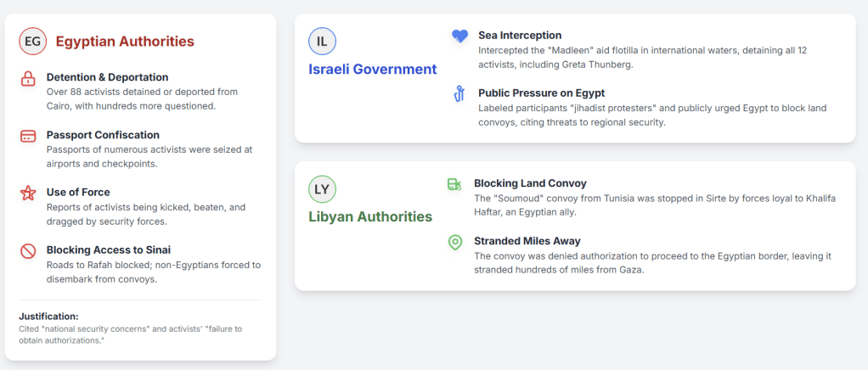This screenshot has height=370, width=868.
Task: Click the Sea Interception heading
Action: pyautogui.click(x=520, y=36)
